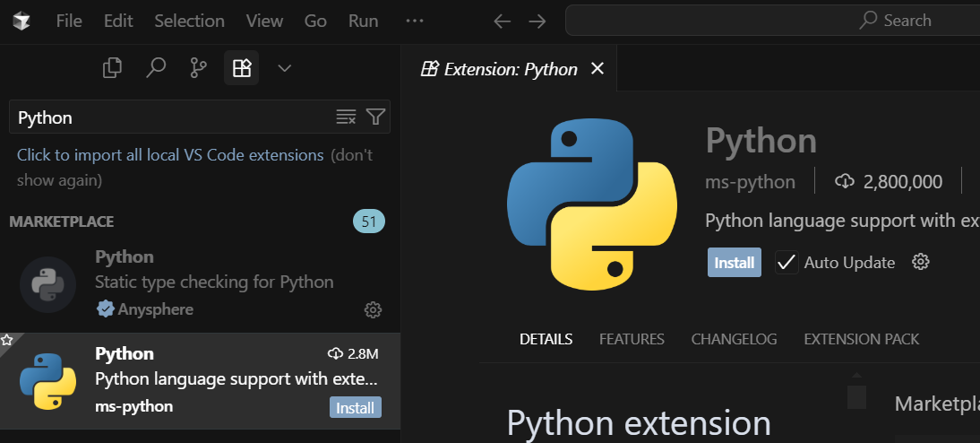Screen dimensions: 980x443
Task: Dismiss the import hint with don't show again
Action: point(195,168)
